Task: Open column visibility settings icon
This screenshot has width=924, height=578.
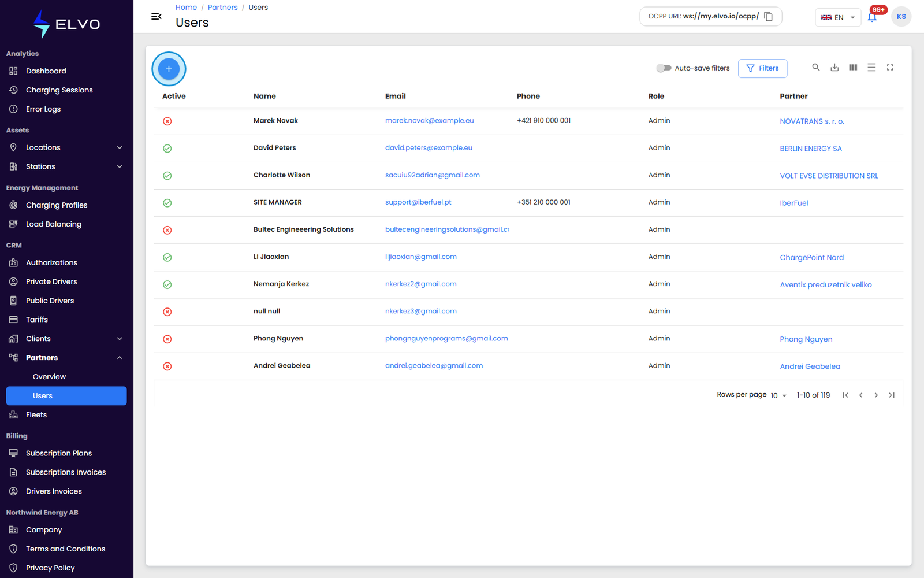Action: coord(853,68)
